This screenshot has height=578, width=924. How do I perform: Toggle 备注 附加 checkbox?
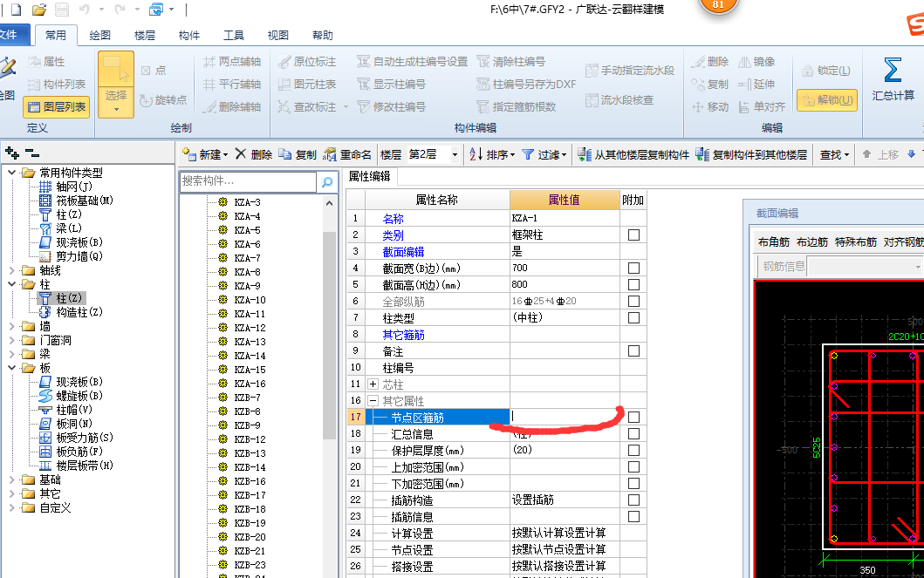633,350
